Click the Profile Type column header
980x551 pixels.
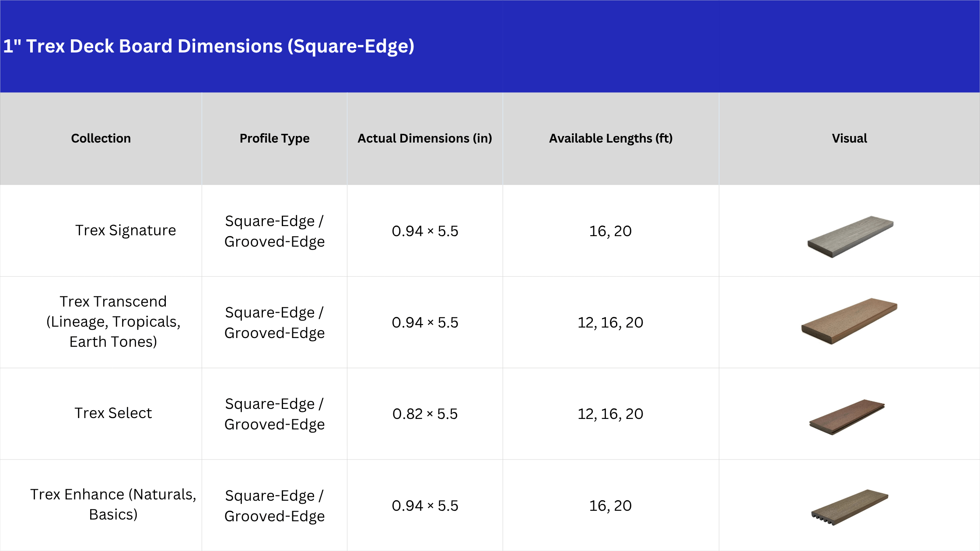pos(274,139)
